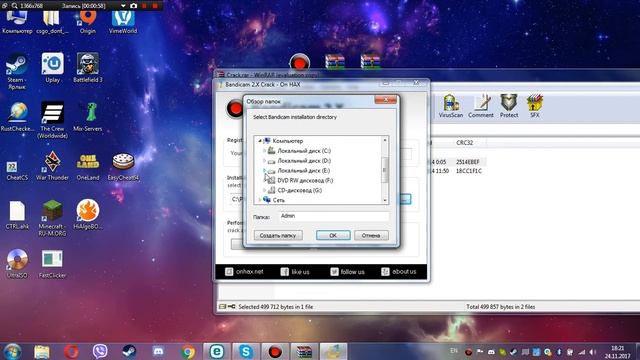Click the EN language indicator in tray

coord(454,351)
